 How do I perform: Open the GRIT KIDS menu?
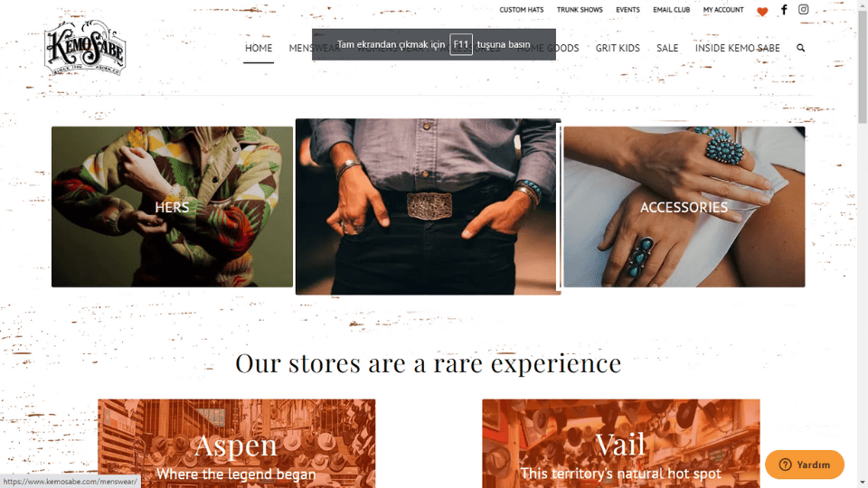click(x=618, y=48)
